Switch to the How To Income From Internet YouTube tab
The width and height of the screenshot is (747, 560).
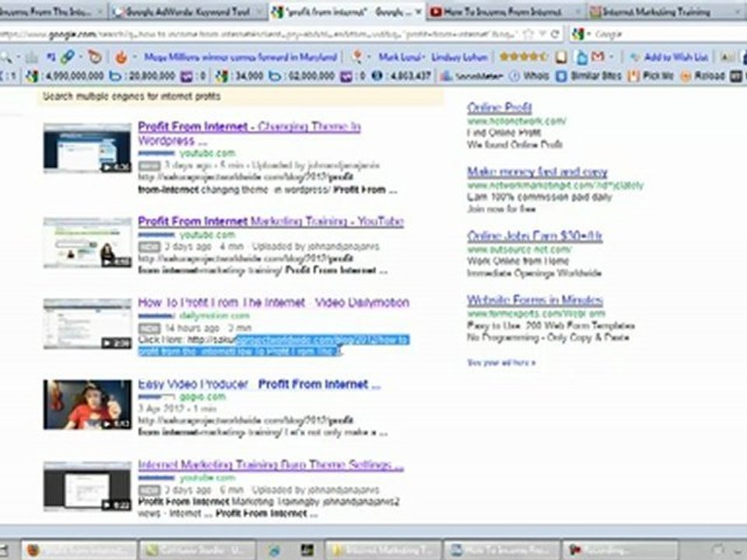(x=507, y=12)
